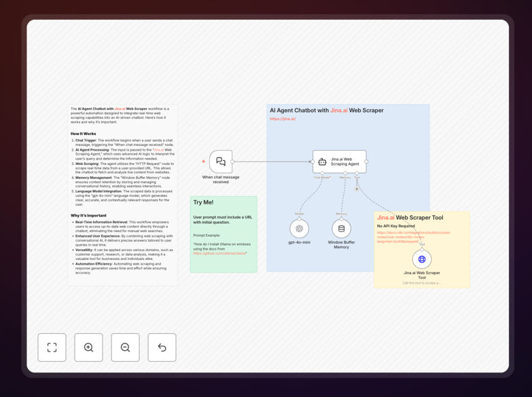Click the Chat Model port on the agent node
Image resolution: width=532 pixels, height=397 pixels.
(322, 173)
